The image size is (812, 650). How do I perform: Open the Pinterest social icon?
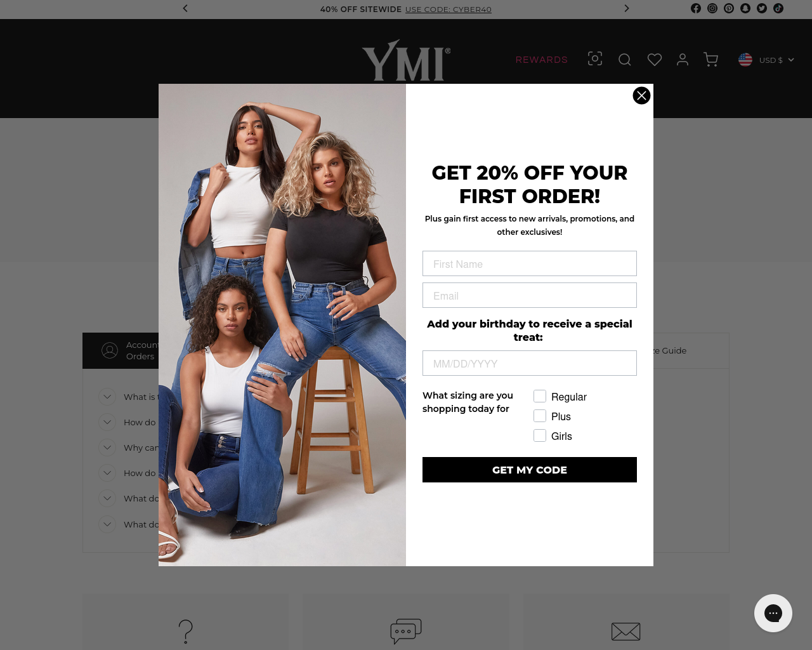(729, 8)
